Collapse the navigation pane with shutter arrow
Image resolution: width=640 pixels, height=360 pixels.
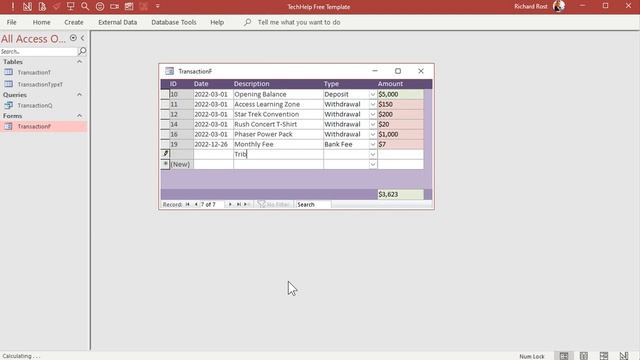[x=82, y=38]
